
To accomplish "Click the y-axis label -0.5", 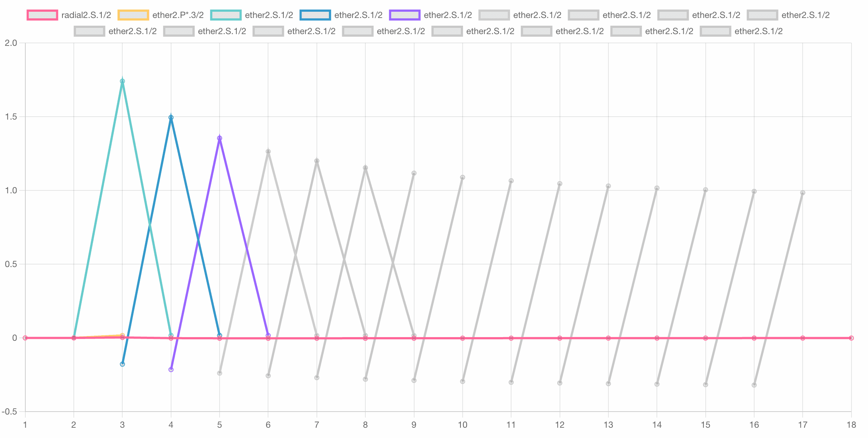I will coord(10,412).
